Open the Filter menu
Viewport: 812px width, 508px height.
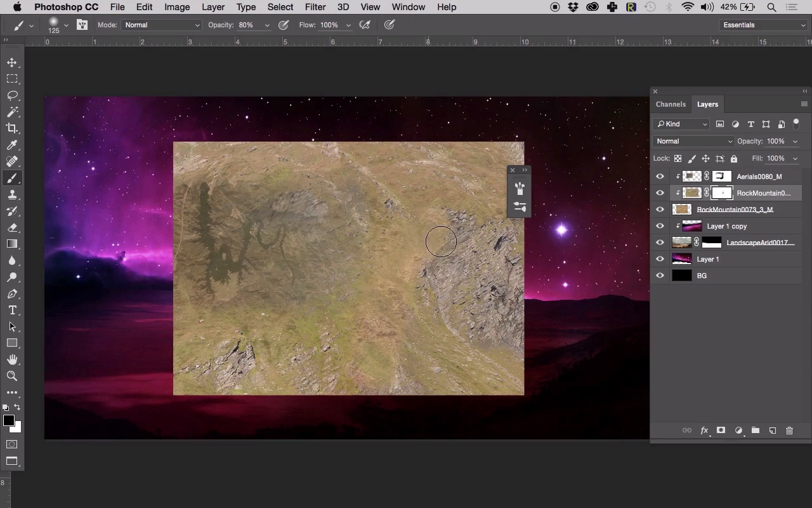pos(315,7)
